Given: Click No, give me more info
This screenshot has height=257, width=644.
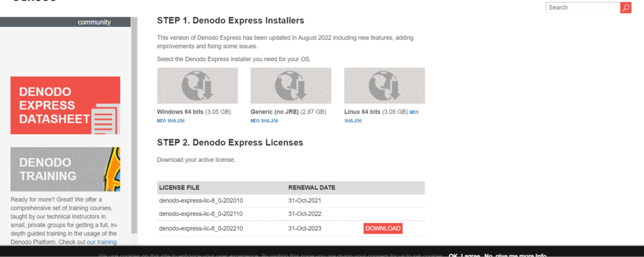Looking at the screenshot, I should (x=515, y=255).
